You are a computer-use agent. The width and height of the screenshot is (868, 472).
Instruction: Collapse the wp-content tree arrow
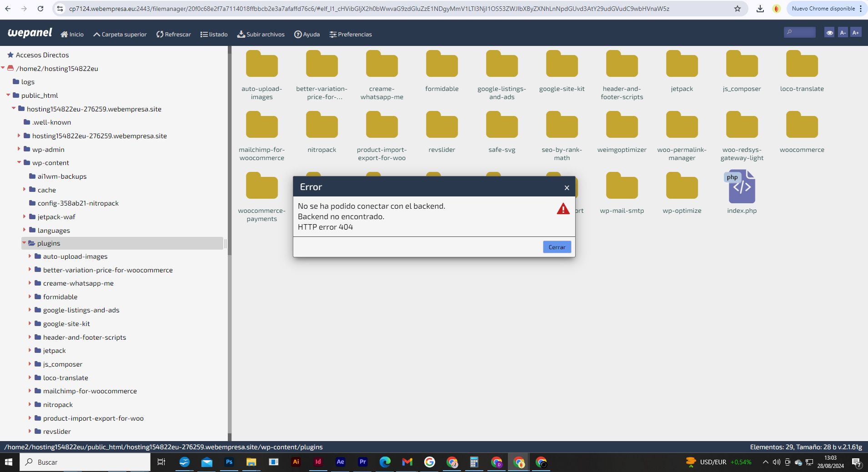click(19, 162)
